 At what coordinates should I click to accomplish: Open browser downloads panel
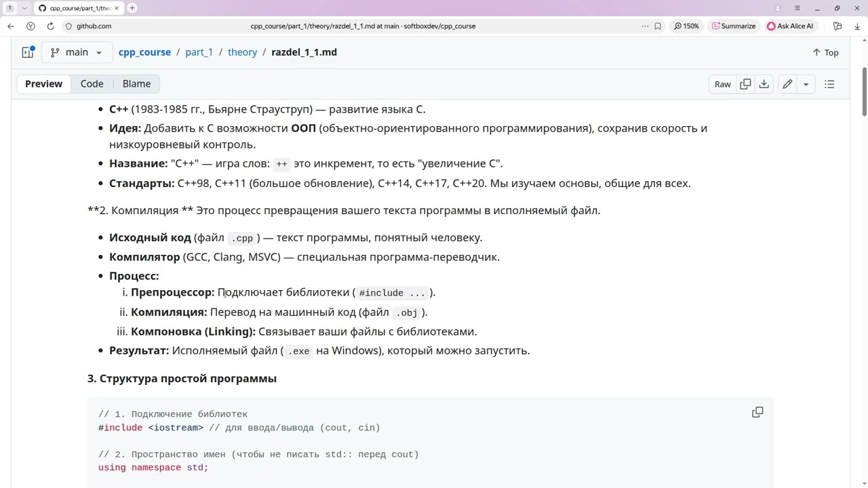point(858,26)
